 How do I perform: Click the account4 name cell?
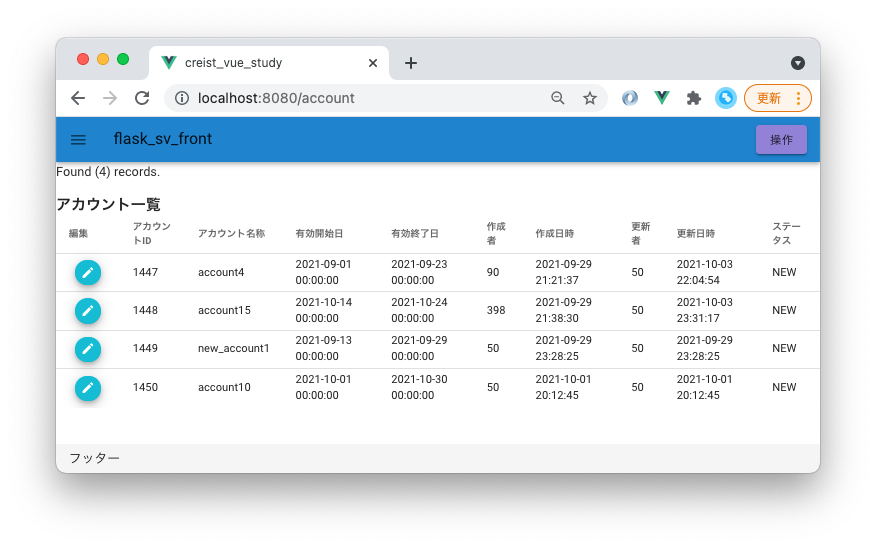[x=221, y=272]
